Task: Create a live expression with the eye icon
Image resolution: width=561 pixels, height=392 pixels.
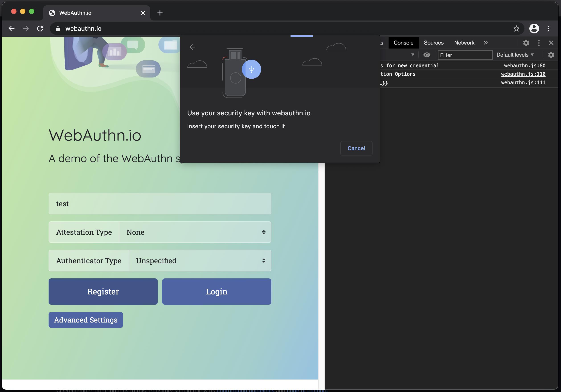Action: click(x=427, y=55)
